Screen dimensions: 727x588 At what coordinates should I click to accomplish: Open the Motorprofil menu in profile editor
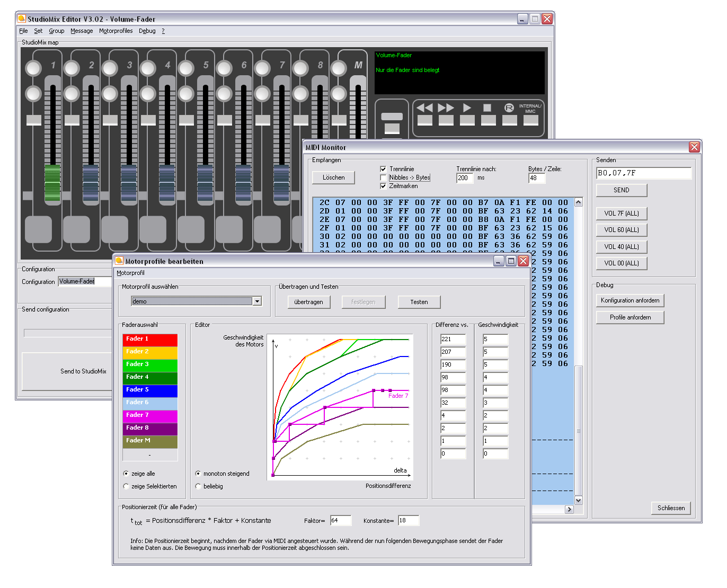click(130, 273)
